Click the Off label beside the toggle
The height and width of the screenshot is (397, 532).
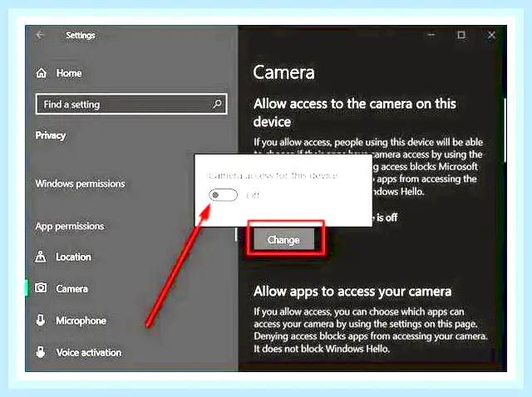[x=253, y=195]
